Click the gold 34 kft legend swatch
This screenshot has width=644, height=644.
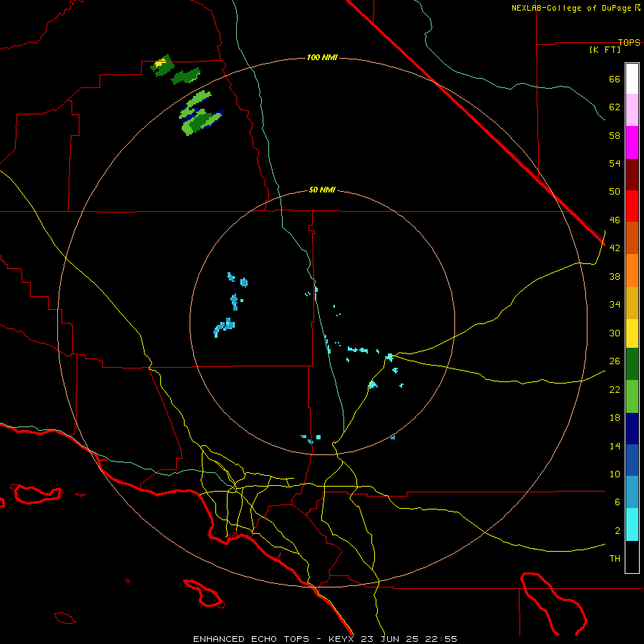(x=632, y=303)
